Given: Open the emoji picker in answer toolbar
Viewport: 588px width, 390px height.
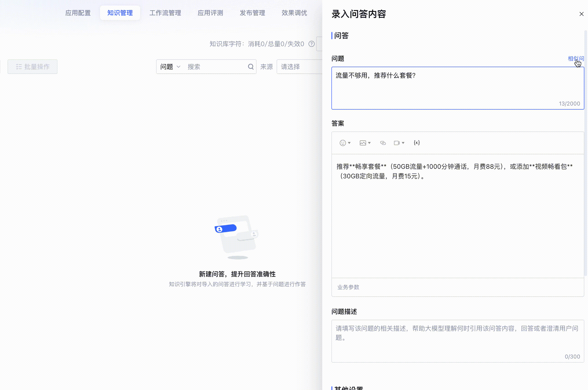Looking at the screenshot, I should coord(343,143).
